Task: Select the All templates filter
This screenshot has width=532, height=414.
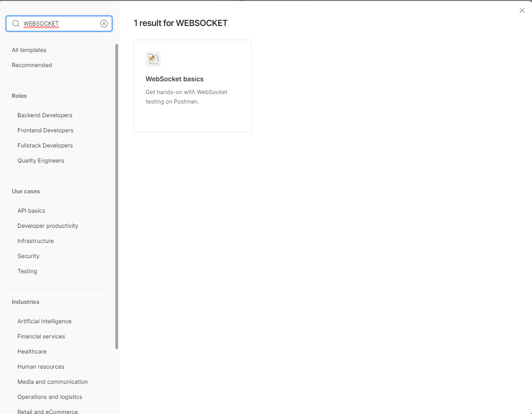Action: pos(29,50)
